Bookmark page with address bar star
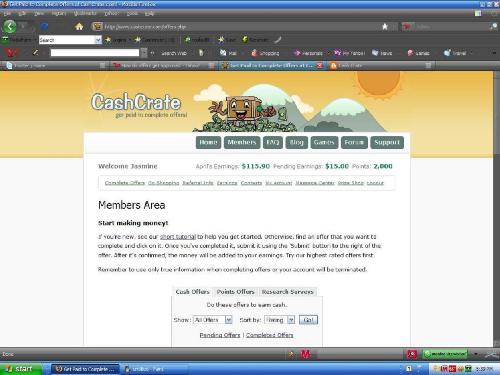 tap(385, 26)
